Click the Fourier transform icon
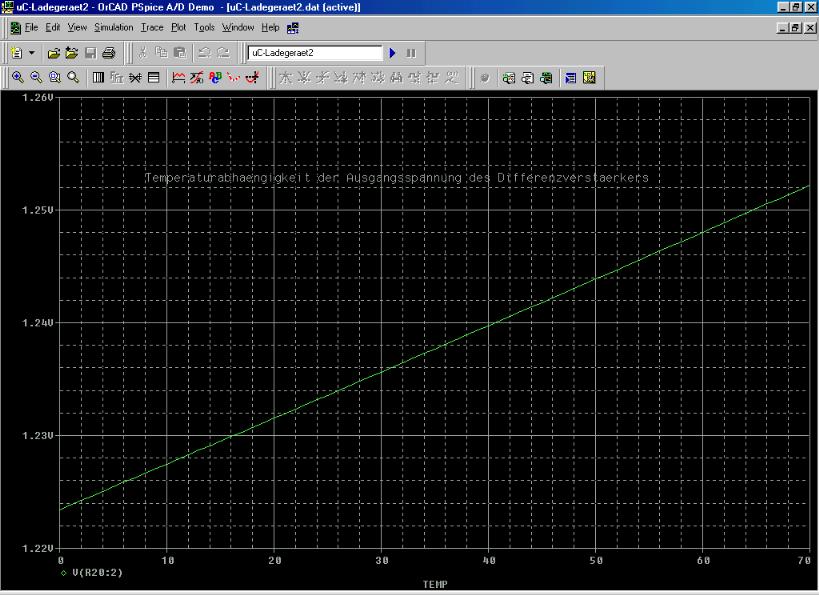This screenshot has width=819, height=595. coord(116,78)
